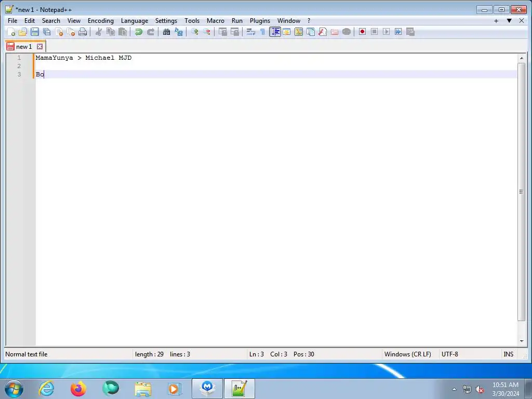The width and height of the screenshot is (532, 399).
Task: Start macro recording with red dot
Action: point(362,32)
